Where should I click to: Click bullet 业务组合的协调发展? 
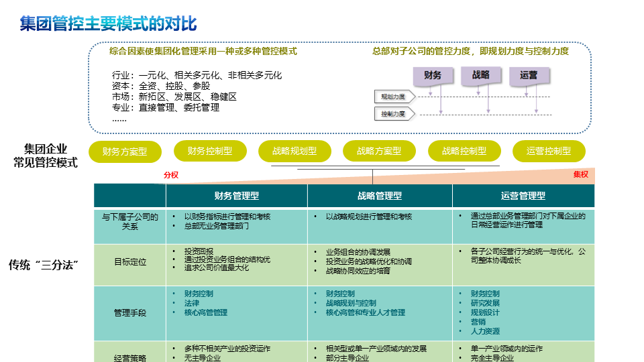pyautogui.click(x=358, y=252)
